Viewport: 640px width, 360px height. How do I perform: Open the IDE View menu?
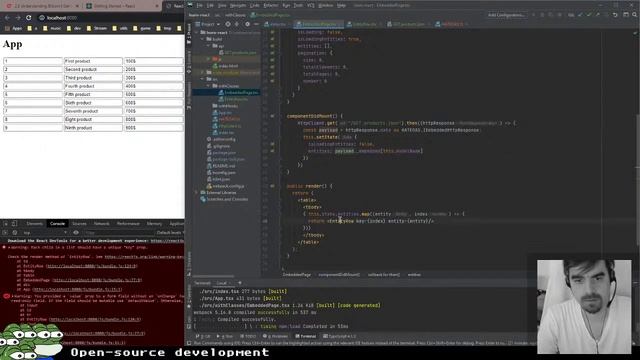[222, 5]
